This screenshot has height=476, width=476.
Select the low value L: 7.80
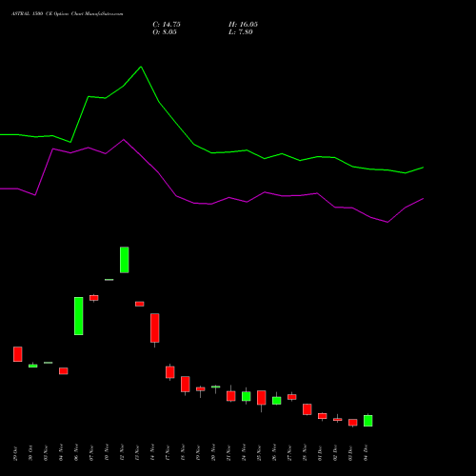tap(241, 32)
